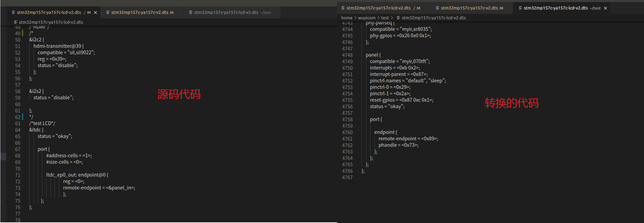Expand the test breadcrumb folder
This screenshot has height=223, width=644.
coord(385,18)
